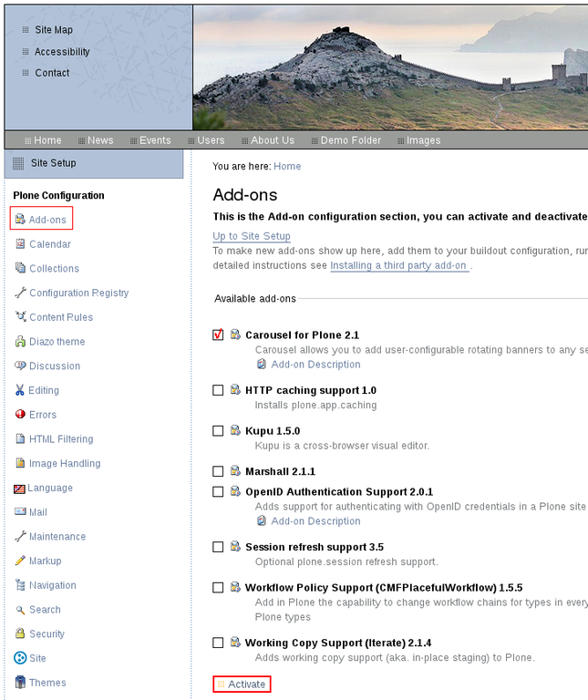
Task: Click the Search magnifier icon
Action: (20, 610)
